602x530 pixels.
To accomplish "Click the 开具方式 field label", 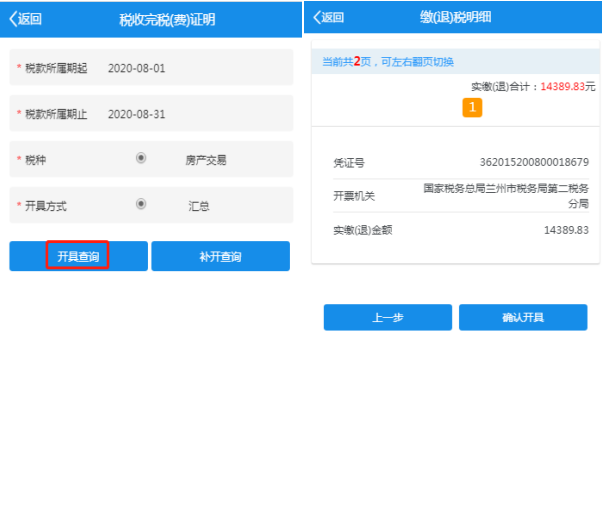I will (x=46, y=206).
